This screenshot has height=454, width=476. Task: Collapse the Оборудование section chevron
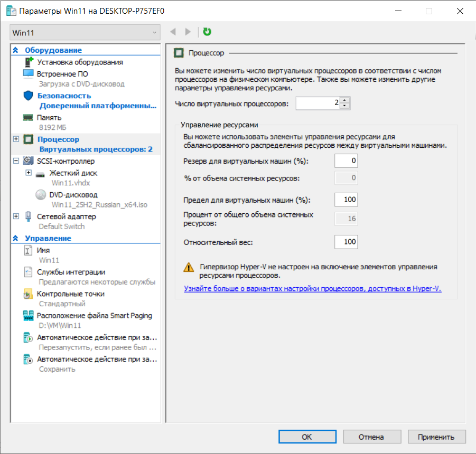click(x=15, y=50)
